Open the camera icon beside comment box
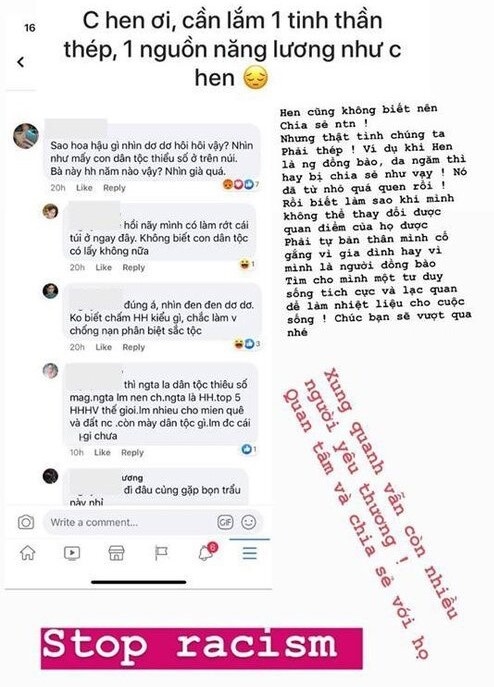The image size is (494, 687). click(x=26, y=522)
